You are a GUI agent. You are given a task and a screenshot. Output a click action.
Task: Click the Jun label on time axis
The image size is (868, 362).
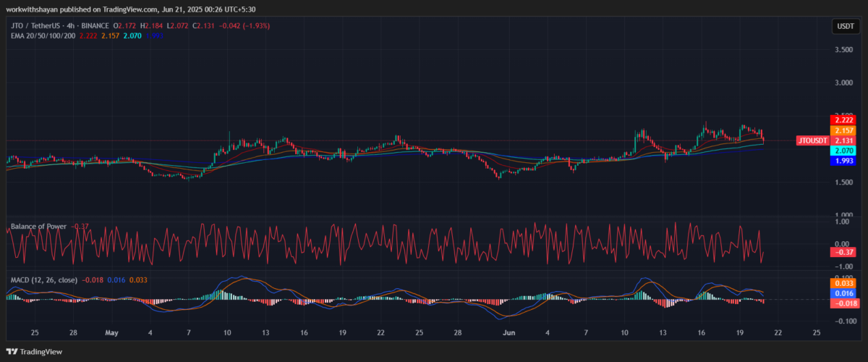click(509, 333)
